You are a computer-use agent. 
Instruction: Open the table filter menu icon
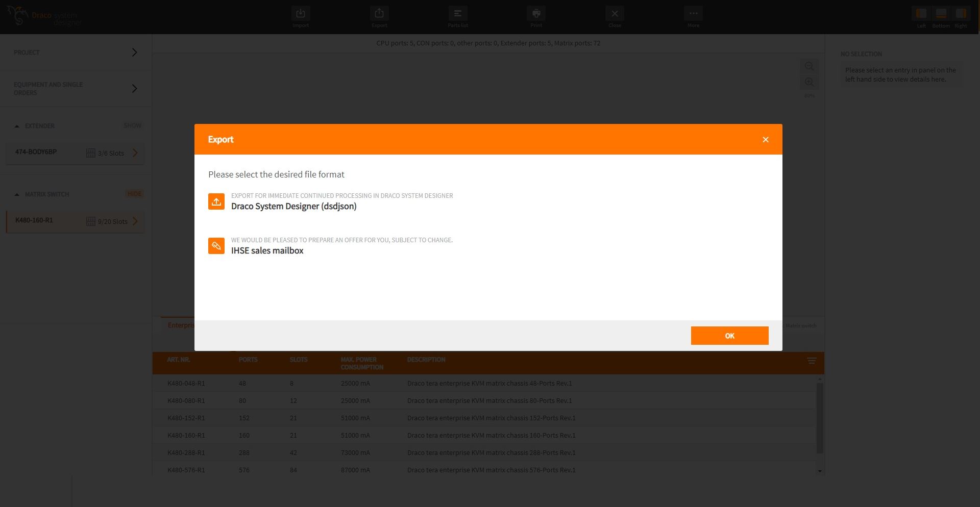[812, 361]
